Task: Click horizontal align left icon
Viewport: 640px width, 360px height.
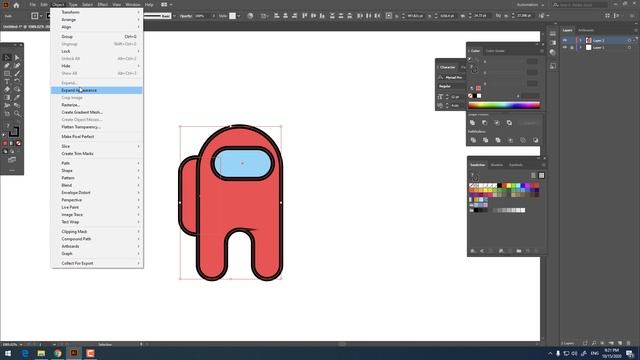Action: click(277, 16)
